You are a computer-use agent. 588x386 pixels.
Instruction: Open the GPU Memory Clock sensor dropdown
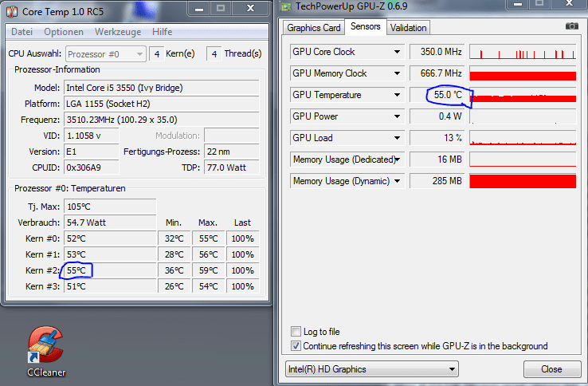tap(397, 73)
